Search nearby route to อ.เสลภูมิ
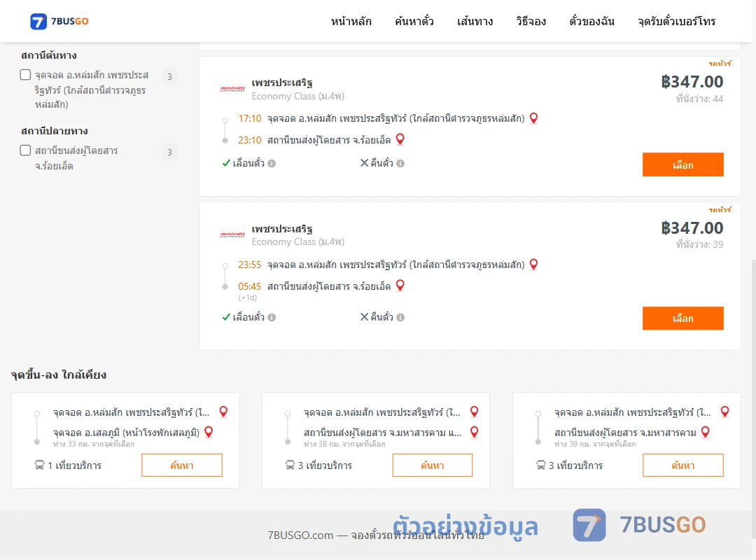The width and height of the screenshot is (756, 560). pyautogui.click(x=182, y=465)
